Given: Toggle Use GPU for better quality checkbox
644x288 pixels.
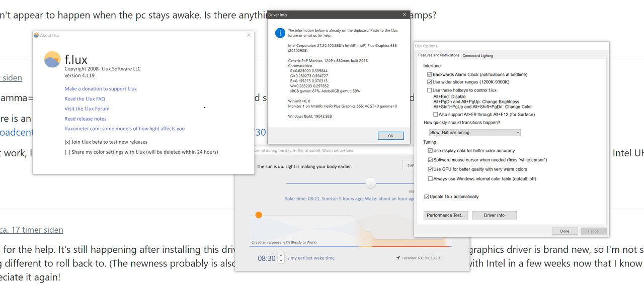Looking at the screenshot, I should point(430,169).
